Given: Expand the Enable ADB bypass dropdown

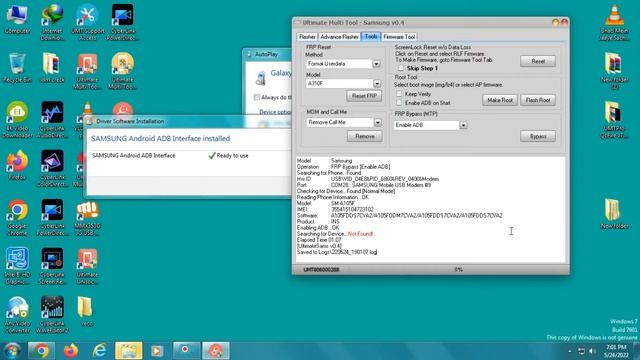Looking at the screenshot, I should pos(463,125).
